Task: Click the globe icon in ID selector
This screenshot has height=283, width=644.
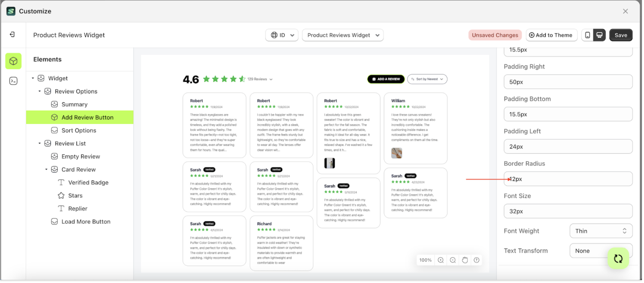Action: (274, 35)
